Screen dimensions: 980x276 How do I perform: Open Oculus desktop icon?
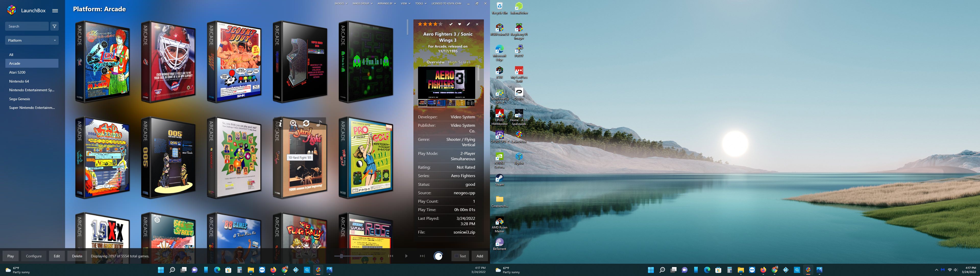(x=519, y=94)
